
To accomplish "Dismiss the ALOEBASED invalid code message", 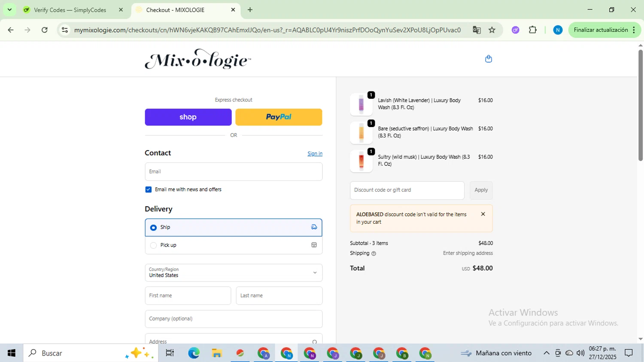I will 483,214.
